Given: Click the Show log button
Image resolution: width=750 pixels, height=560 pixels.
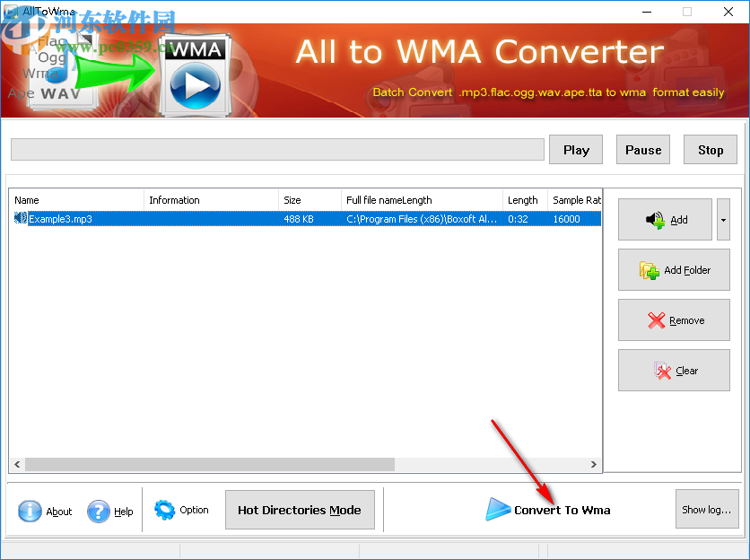Looking at the screenshot, I should (707, 509).
